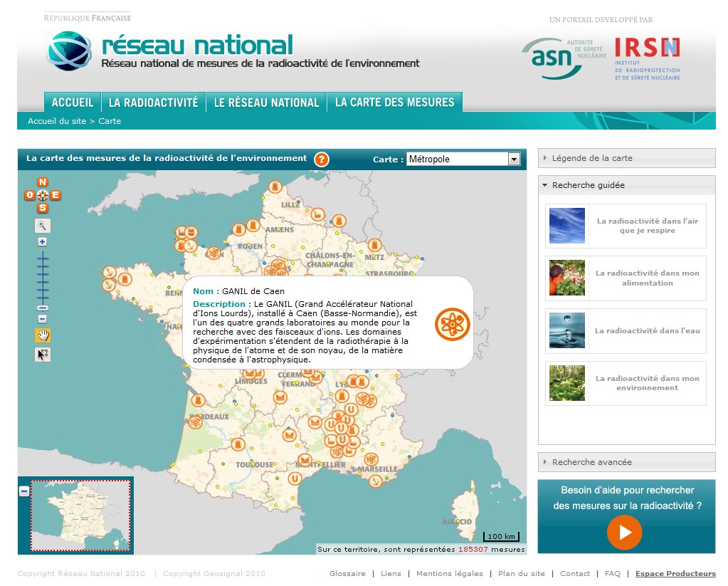Screen dimensions: 728x586
Task: Click the 100 km scale bar
Action: pyautogui.click(x=501, y=537)
